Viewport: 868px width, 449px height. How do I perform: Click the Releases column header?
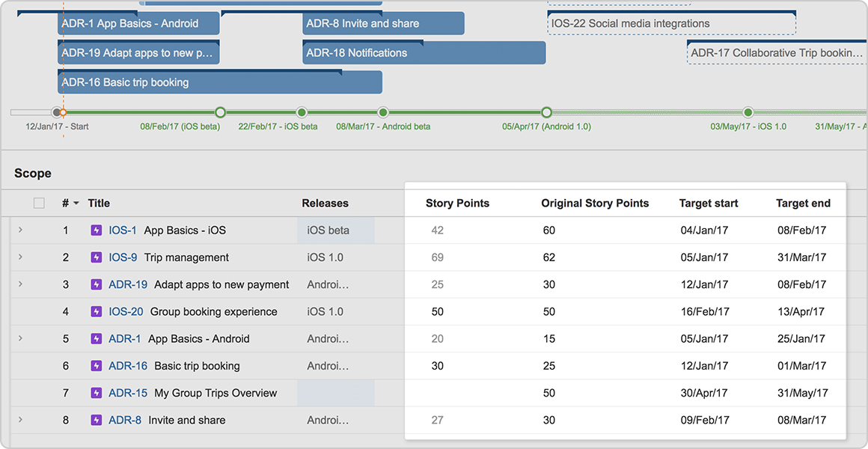pos(325,204)
